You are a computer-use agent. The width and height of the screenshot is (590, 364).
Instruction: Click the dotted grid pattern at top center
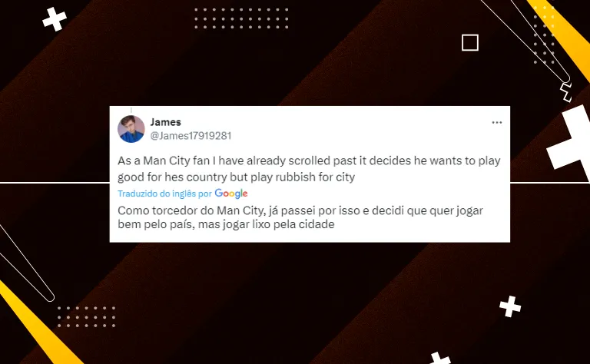[x=241, y=18]
